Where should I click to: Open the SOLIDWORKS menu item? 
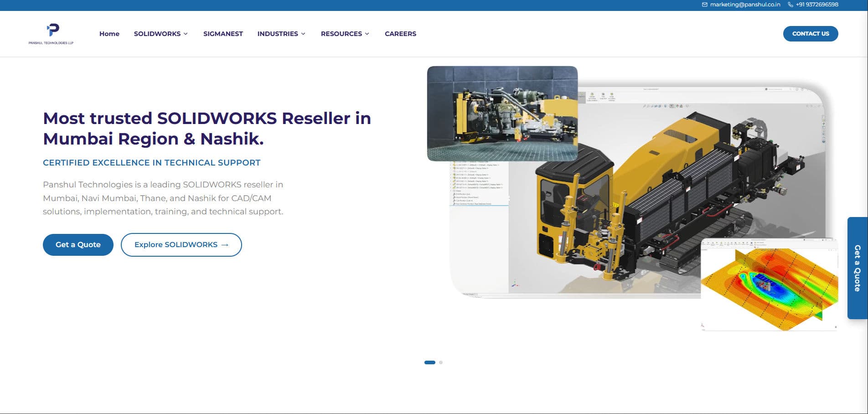pos(157,34)
